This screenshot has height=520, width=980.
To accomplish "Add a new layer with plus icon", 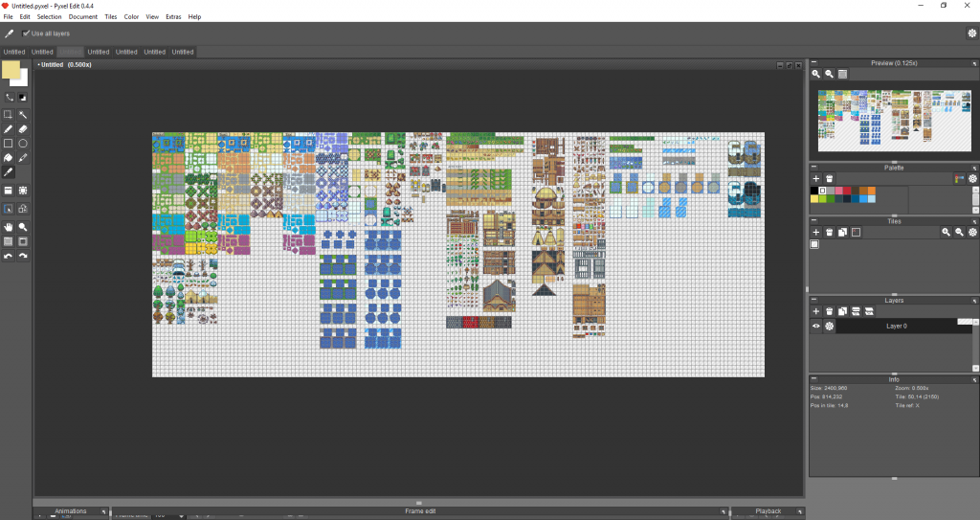I will point(816,311).
